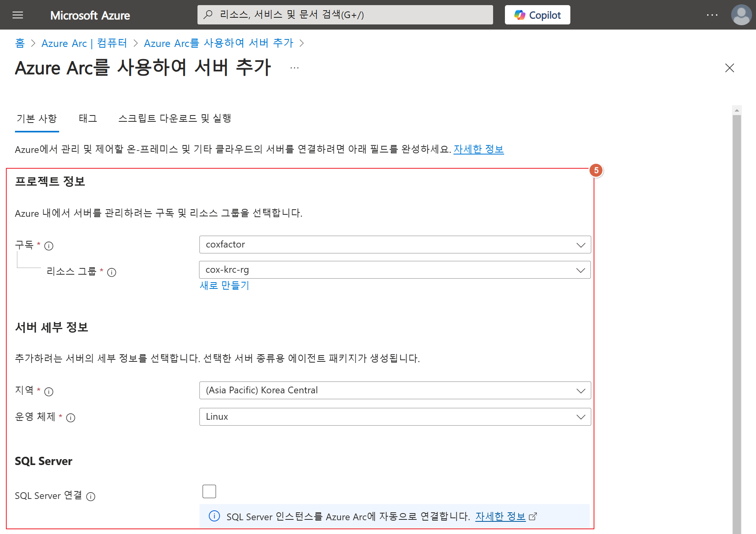
Task: Select the 기본 사항 tab
Action: [x=37, y=118]
